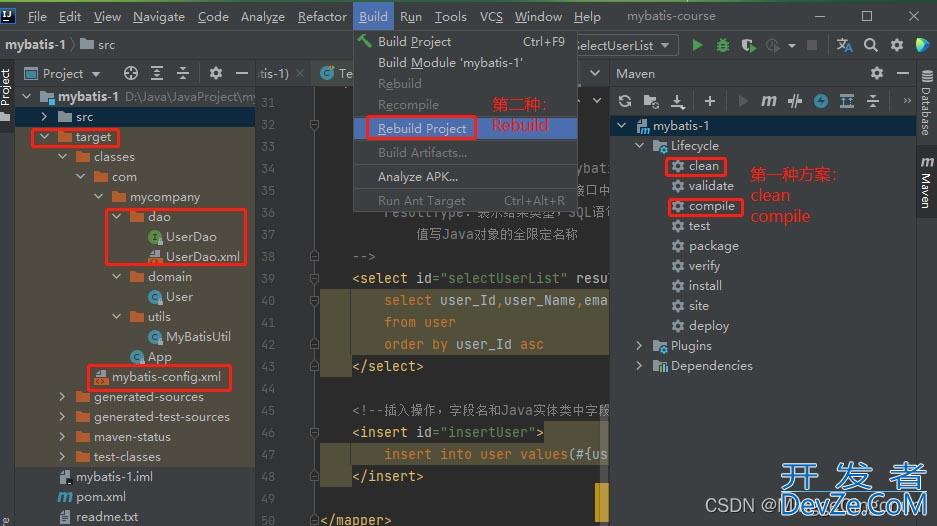Open the Translate toolbar icon
Image resolution: width=937 pixels, height=526 pixels.
pos(844,45)
